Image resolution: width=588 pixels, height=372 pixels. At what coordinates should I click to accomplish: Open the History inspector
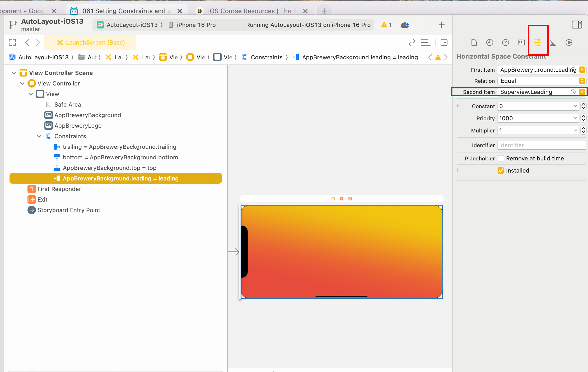click(489, 42)
